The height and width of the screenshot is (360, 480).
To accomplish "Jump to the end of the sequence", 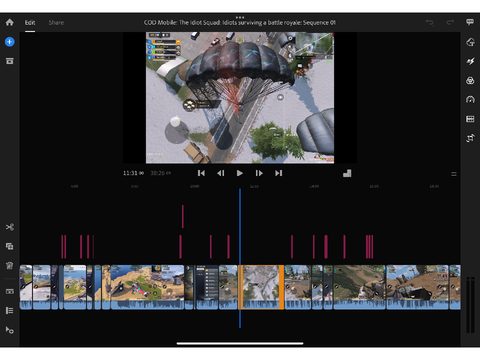I will coord(279,173).
